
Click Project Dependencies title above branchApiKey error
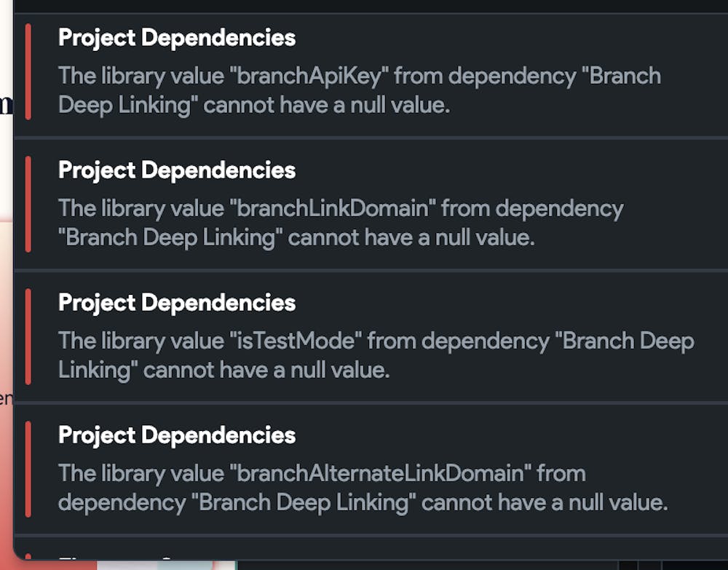[x=177, y=38]
